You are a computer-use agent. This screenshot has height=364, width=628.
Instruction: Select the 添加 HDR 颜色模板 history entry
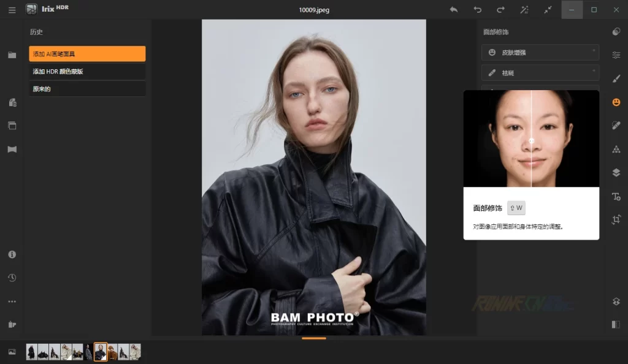[x=86, y=71]
